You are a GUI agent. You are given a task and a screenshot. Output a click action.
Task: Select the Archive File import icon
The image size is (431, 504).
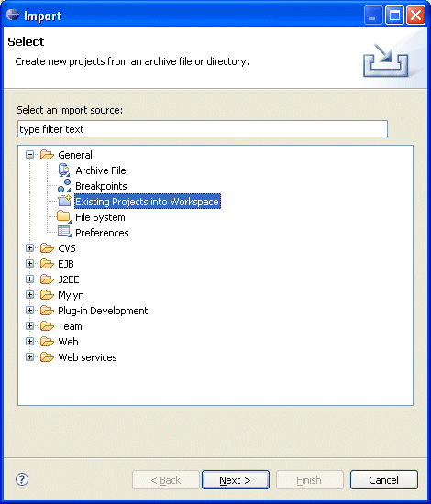[64, 170]
